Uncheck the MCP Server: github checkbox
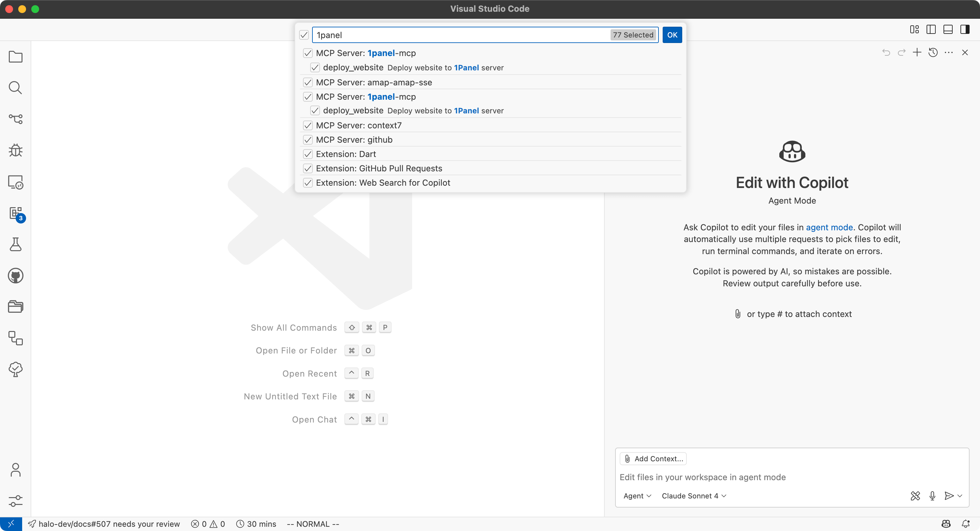Image resolution: width=980 pixels, height=531 pixels. coord(308,140)
